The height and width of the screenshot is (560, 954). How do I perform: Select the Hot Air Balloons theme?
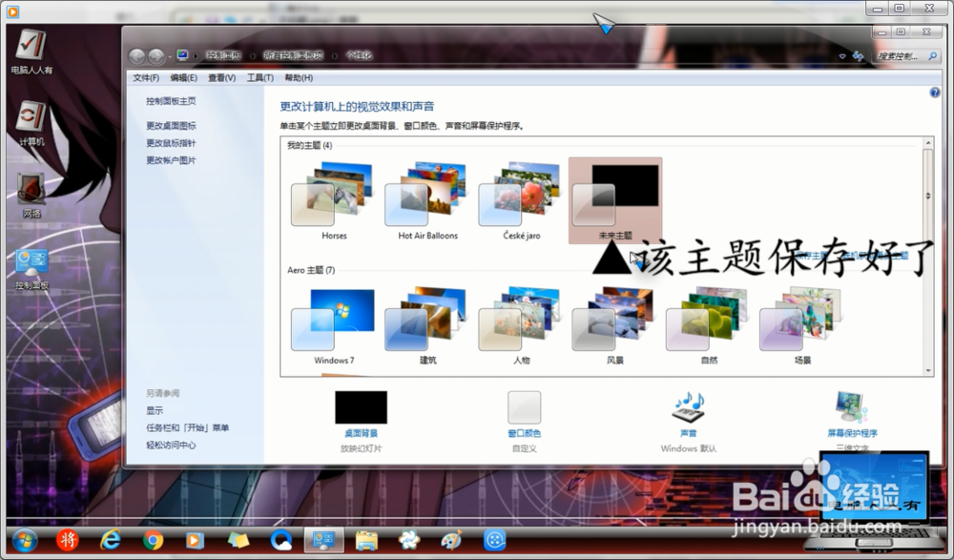click(x=427, y=201)
